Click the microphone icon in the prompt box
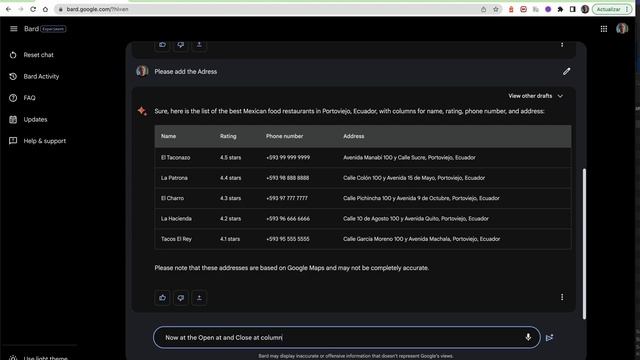Image resolution: width=640 pixels, height=360 pixels. tap(528, 337)
